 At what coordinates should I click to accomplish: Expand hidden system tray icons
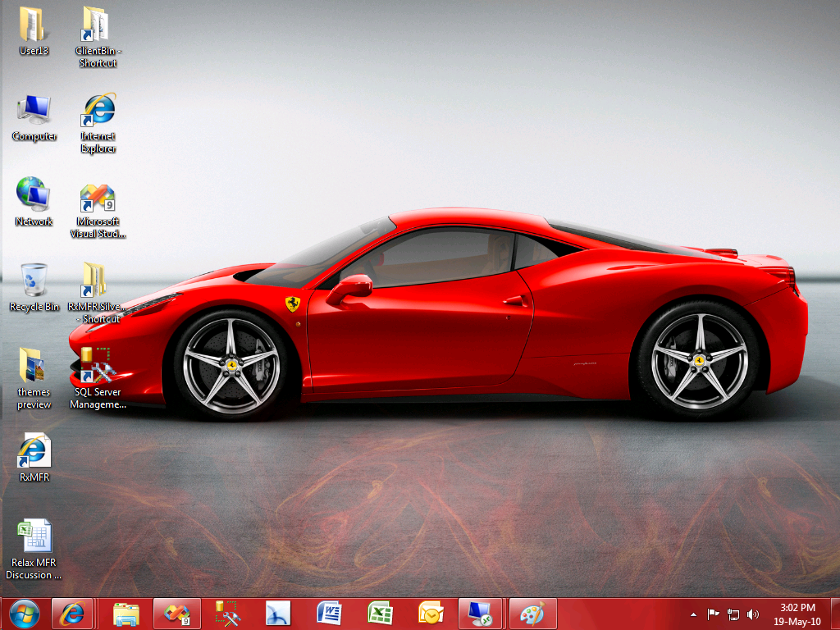(x=694, y=613)
